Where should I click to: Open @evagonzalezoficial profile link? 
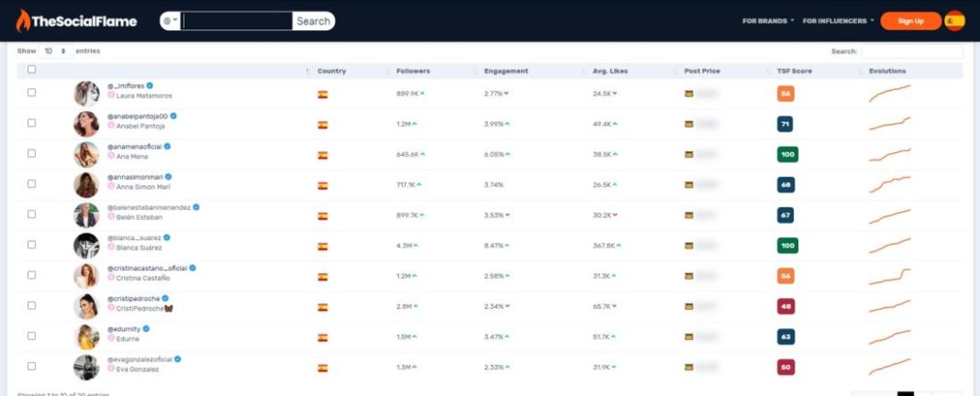click(139, 359)
